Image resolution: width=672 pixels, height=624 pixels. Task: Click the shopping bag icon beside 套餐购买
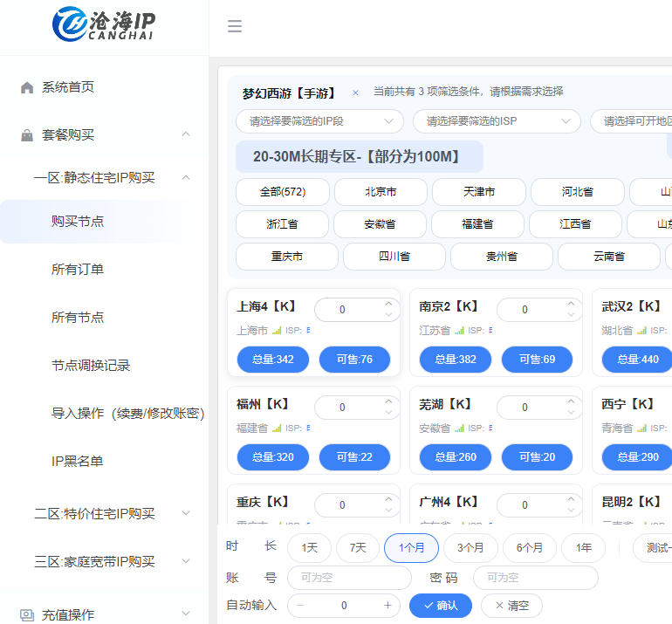point(27,135)
